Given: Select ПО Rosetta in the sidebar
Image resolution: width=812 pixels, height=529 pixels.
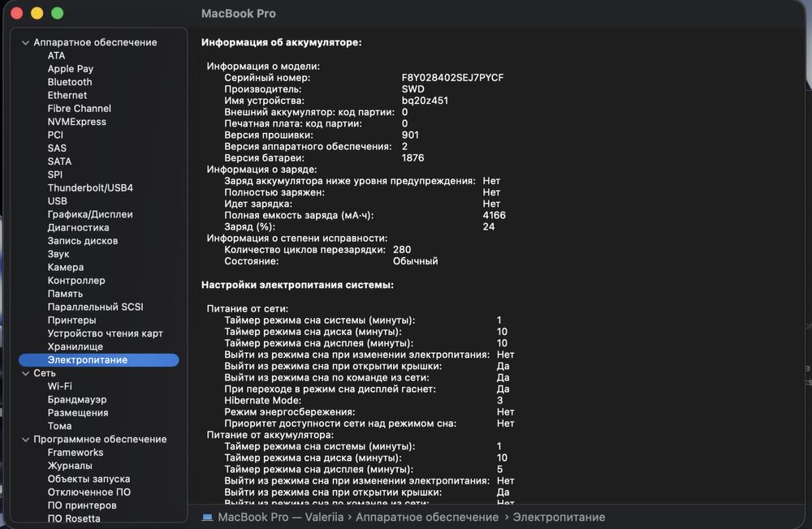Looking at the screenshot, I should (x=74, y=518).
